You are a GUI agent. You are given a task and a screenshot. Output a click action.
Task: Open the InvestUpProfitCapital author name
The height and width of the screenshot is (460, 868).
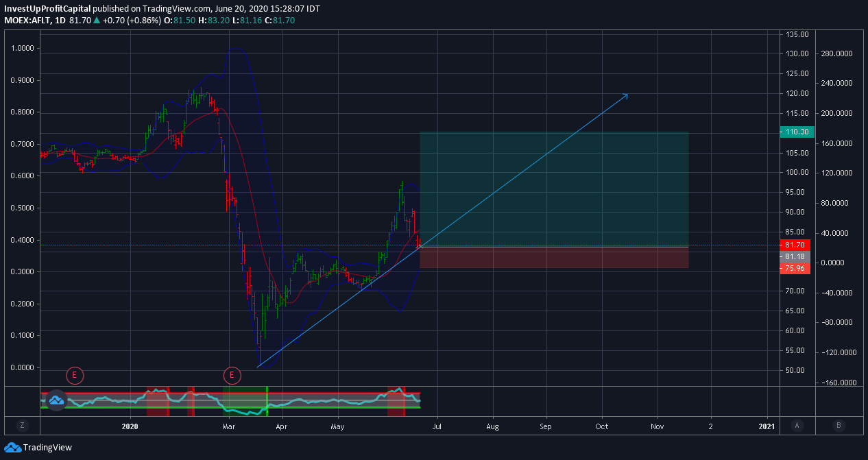coord(47,9)
